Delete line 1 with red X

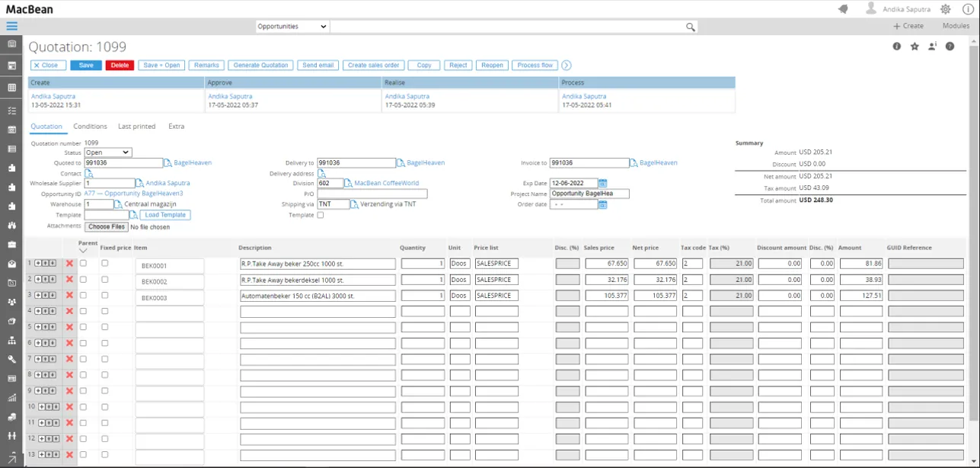pyautogui.click(x=69, y=264)
